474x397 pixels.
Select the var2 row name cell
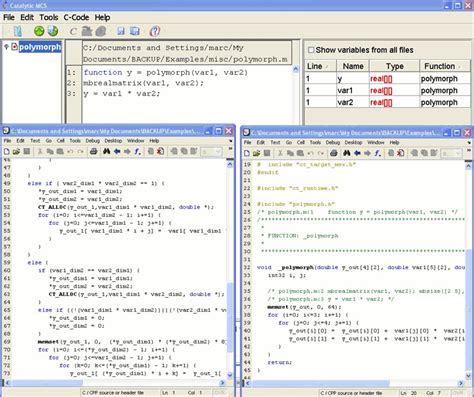(353, 102)
